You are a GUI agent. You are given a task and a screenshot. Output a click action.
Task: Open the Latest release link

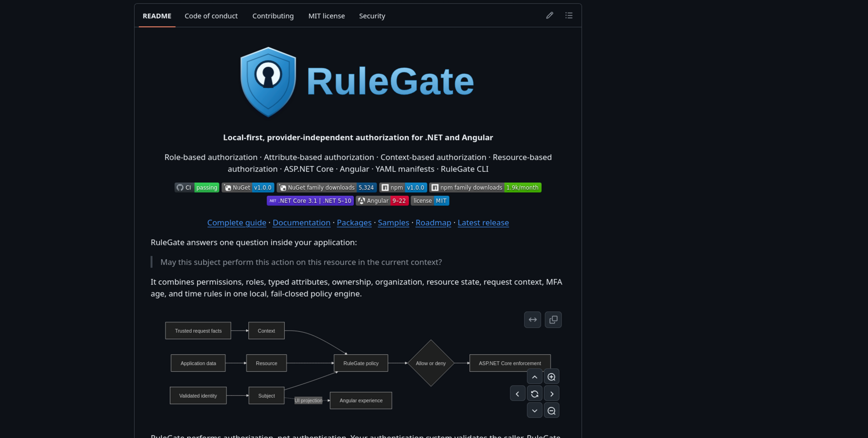click(x=483, y=223)
